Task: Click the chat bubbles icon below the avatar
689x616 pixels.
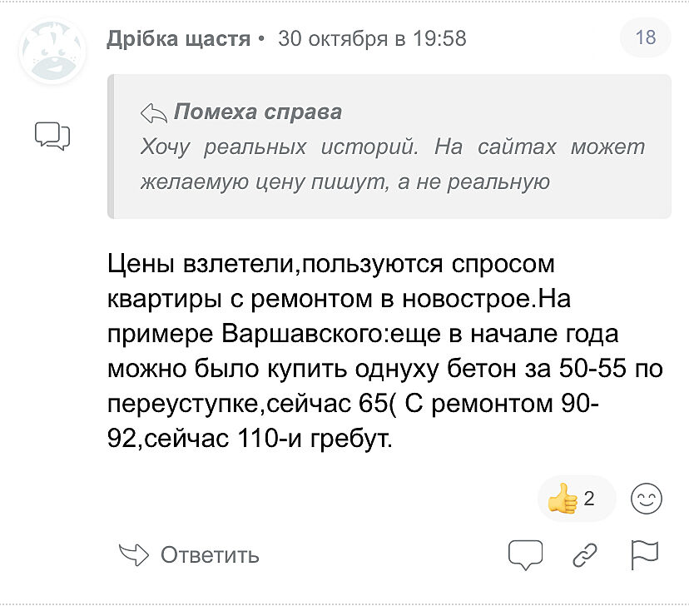Action: click(52, 135)
